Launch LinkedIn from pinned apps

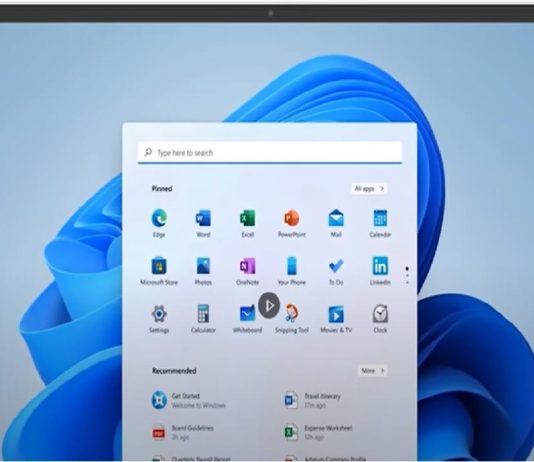coord(380,266)
